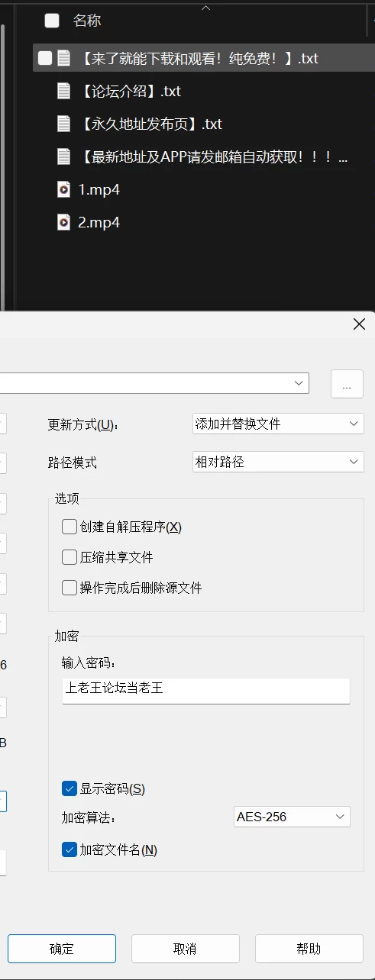
Task: Open 更新方式 dropdown showing 添加并替换文件
Action: click(278, 424)
